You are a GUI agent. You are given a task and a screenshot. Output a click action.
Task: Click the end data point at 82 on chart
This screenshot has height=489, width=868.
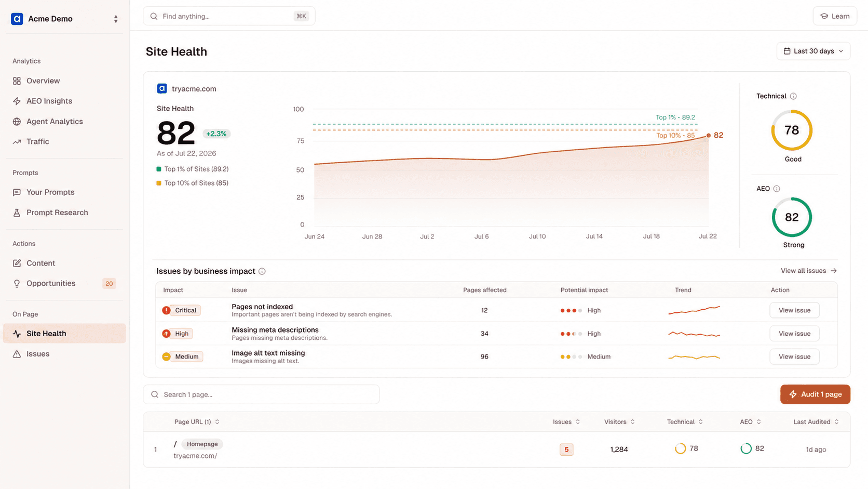[709, 136]
